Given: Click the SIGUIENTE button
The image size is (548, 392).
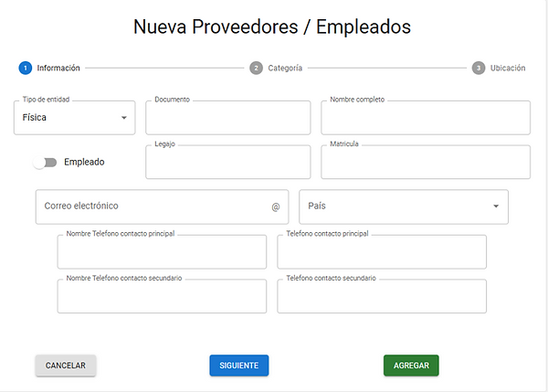Looking at the screenshot, I should click(239, 366).
